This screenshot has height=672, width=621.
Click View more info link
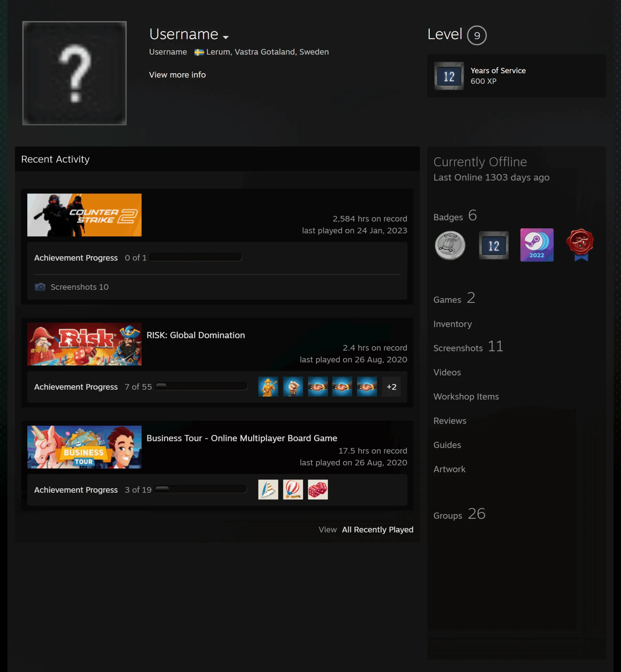click(x=177, y=75)
